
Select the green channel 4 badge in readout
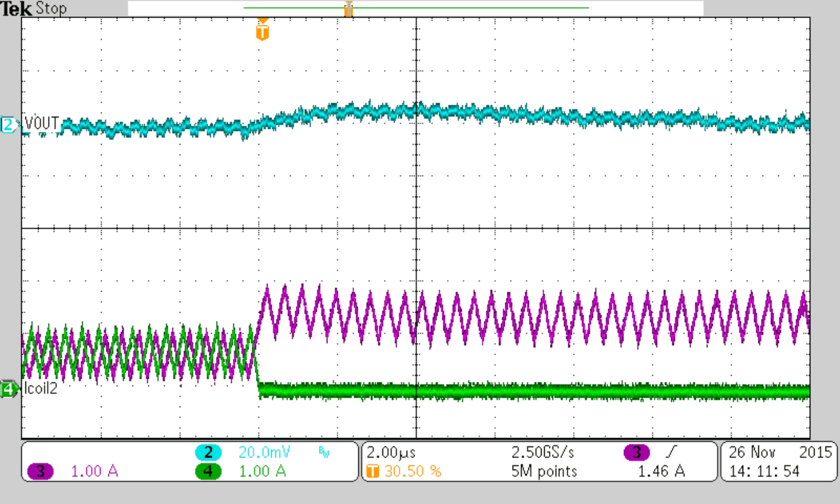click(x=208, y=471)
